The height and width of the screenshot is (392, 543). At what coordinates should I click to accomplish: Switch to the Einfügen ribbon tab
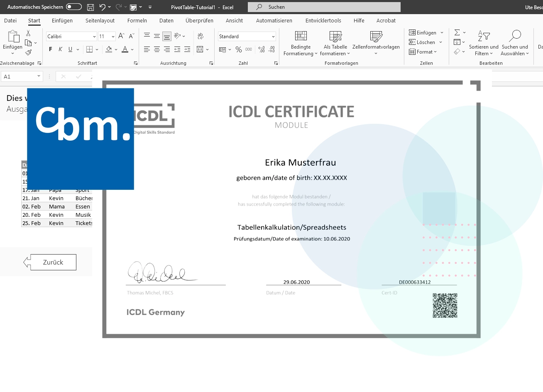[x=62, y=20]
